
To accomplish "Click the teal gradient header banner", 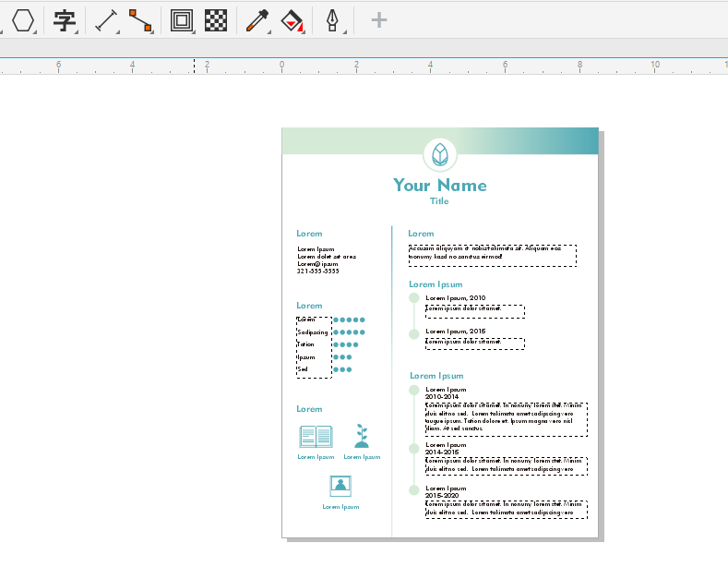I will pos(440,140).
